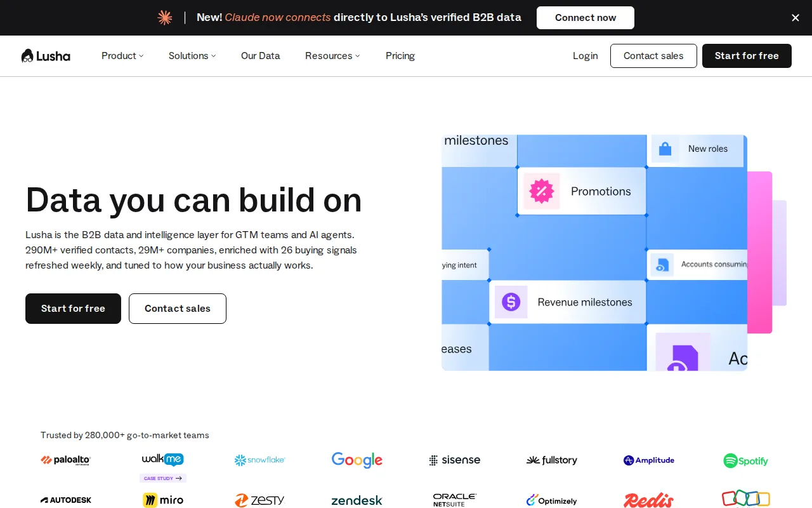Click the Snowflake logo
The width and height of the screenshot is (812, 508).
click(260, 460)
